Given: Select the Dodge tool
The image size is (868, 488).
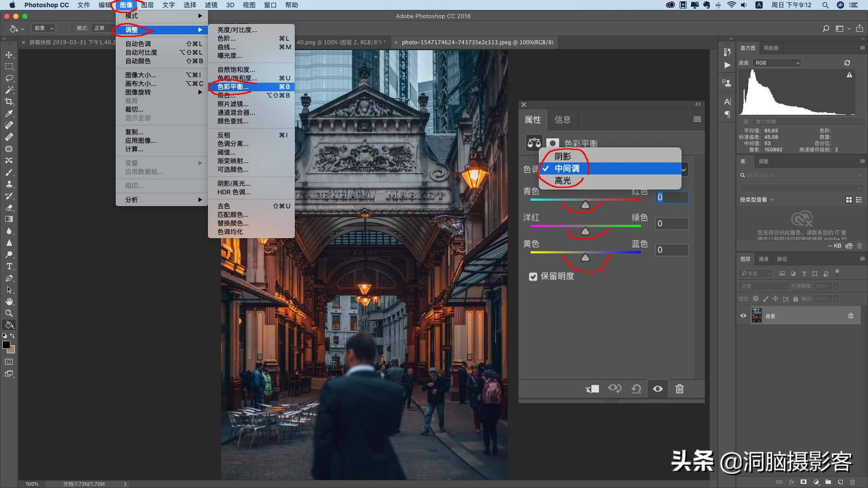Looking at the screenshot, I should [x=9, y=254].
